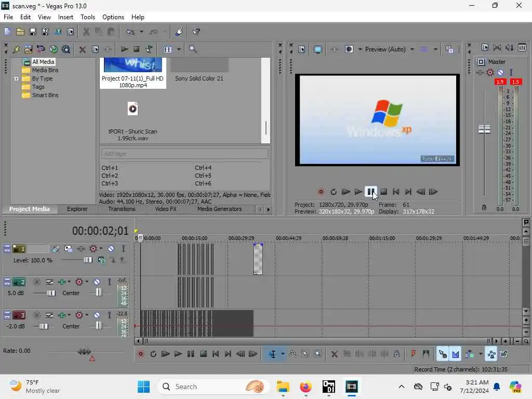532x399 pixels.
Task: Open the Normal Edit Tool dropdown arrow
Action: pyautogui.click(x=283, y=354)
